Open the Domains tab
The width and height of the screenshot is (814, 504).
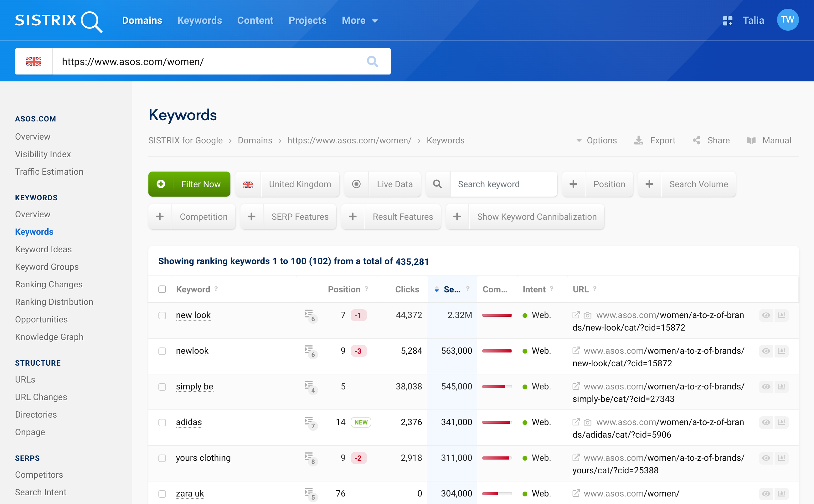pos(142,21)
